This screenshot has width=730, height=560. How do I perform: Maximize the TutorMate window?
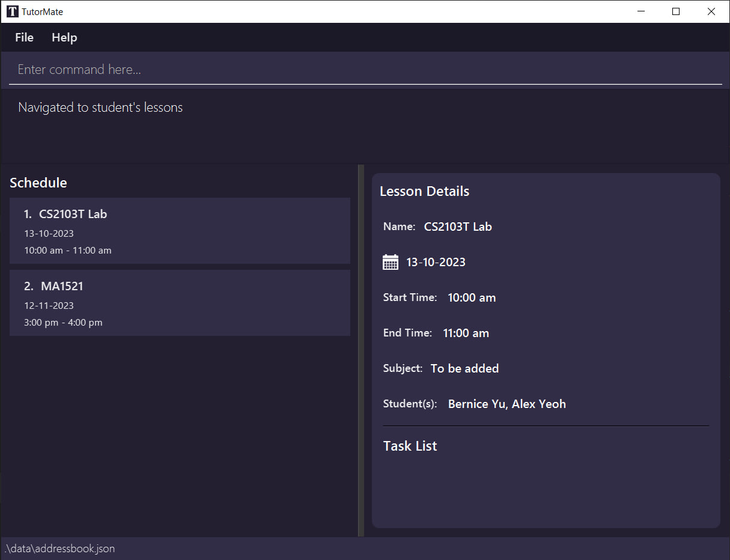[x=676, y=11]
